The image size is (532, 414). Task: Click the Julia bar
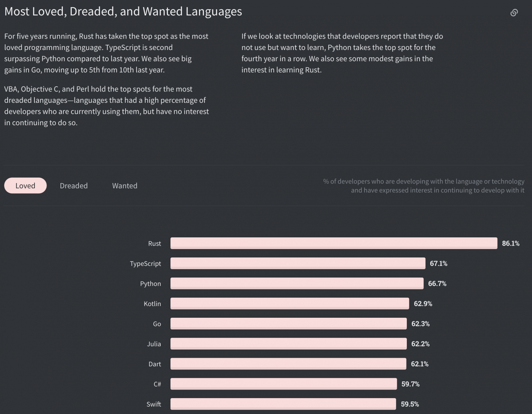coord(288,344)
